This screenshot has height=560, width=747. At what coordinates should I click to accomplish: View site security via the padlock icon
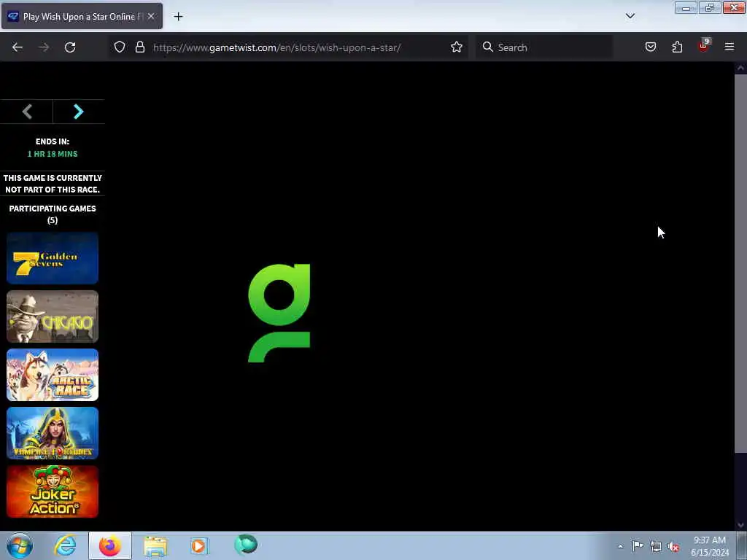[139, 47]
